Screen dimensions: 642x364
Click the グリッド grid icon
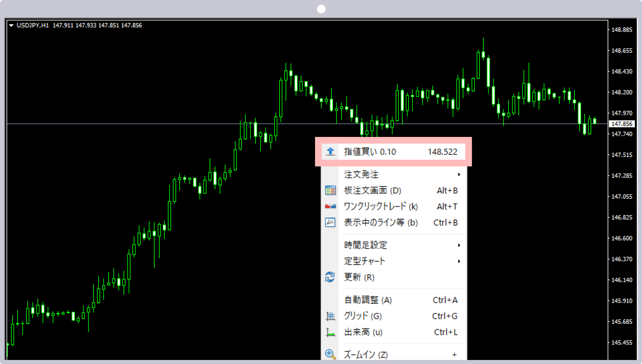[330, 316]
